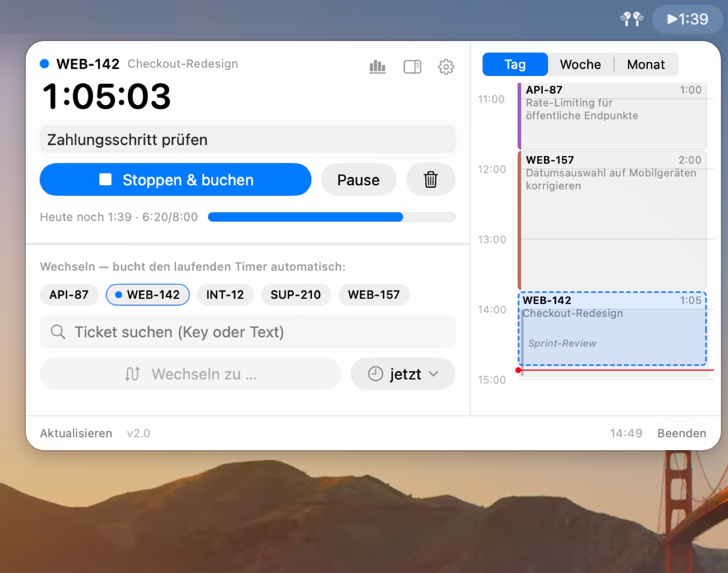Click the magnifier icon in ticket search
The height and width of the screenshot is (573, 728).
pos(58,332)
